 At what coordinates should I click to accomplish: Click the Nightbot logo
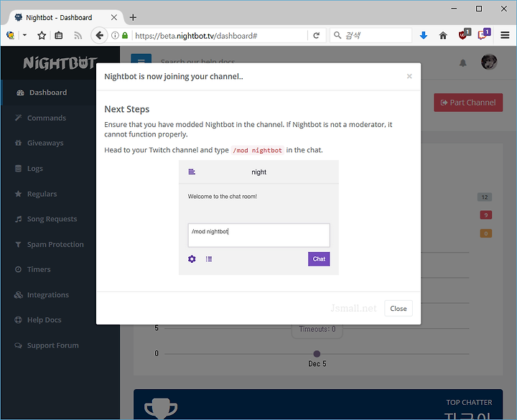coord(60,62)
